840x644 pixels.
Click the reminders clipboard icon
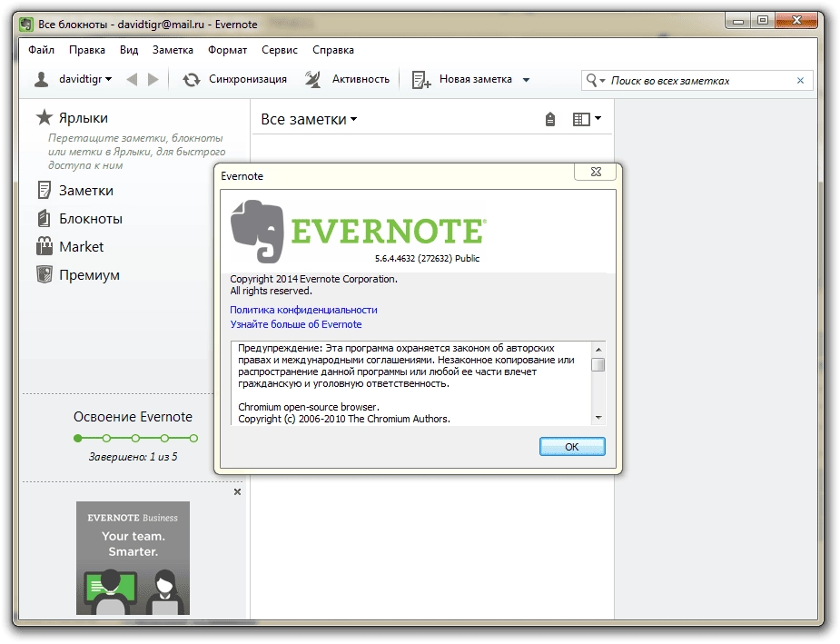(x=550, y=119)
